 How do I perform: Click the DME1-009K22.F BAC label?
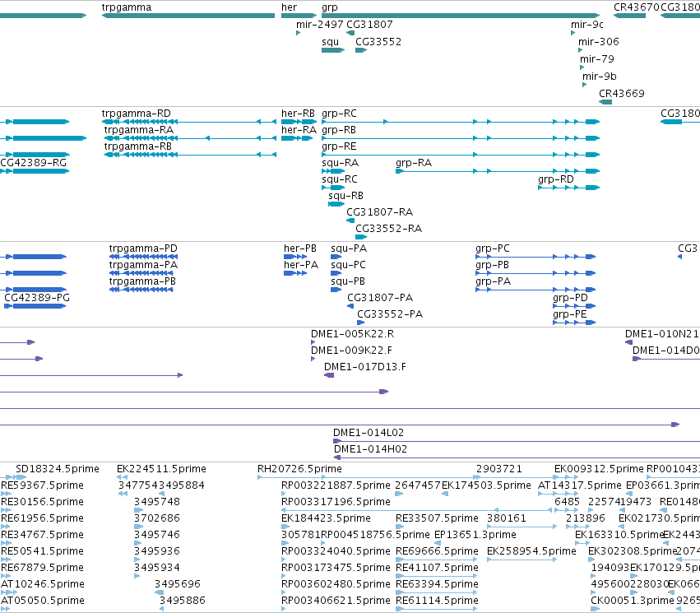tap(351, 351)
